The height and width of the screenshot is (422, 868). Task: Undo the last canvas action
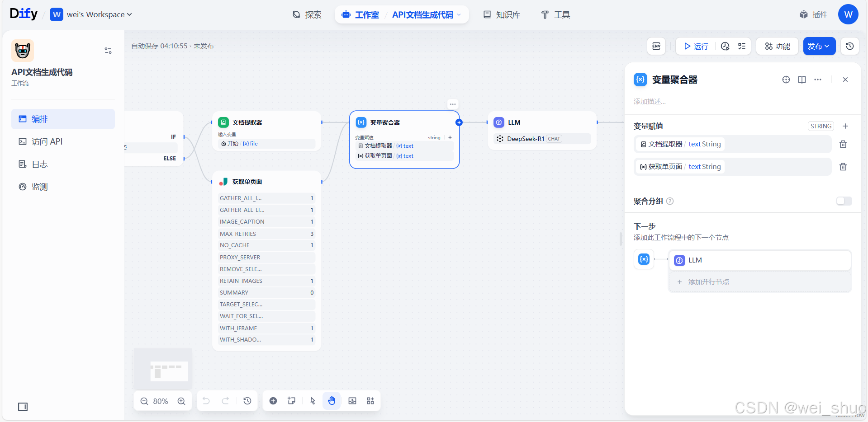206,401
